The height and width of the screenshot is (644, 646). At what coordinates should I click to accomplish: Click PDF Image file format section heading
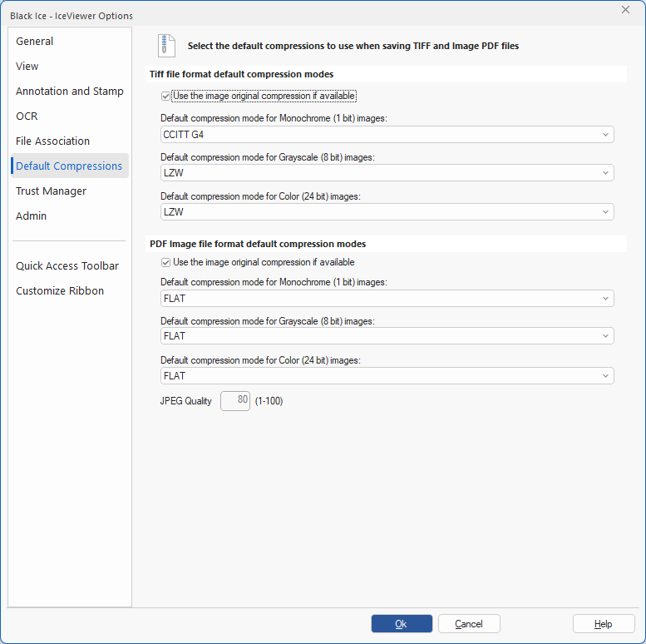(258, 244)
